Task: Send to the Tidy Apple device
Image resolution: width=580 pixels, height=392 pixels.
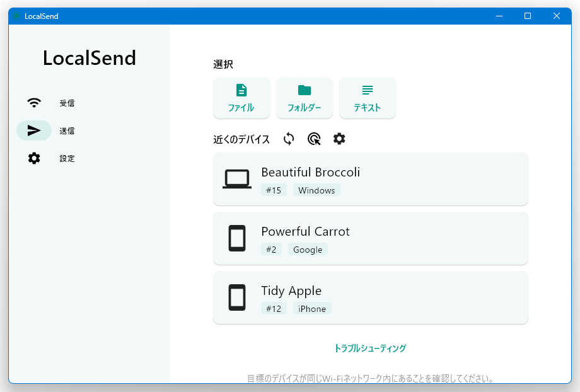Action: click(371, 297)
